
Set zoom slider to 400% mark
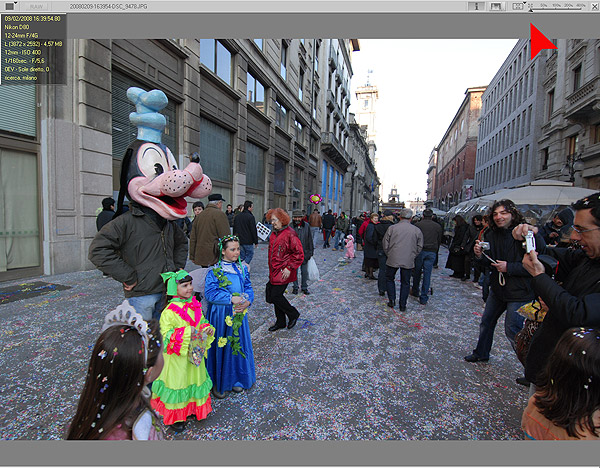(x=581, y=6)
